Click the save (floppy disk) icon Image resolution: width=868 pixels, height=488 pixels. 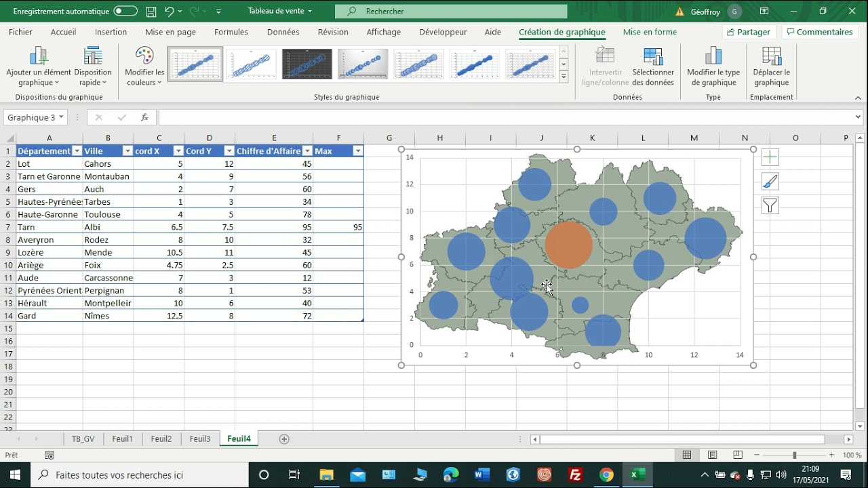click(x=151, y=12)
